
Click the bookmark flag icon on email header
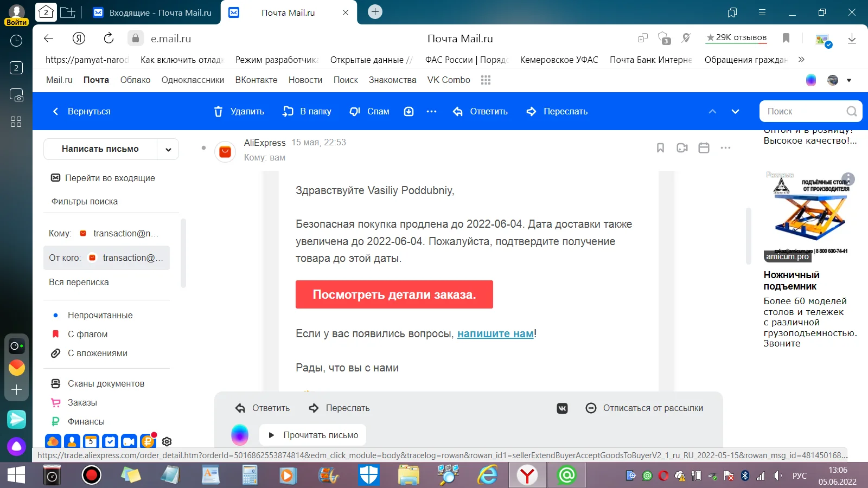click(660, 147)
